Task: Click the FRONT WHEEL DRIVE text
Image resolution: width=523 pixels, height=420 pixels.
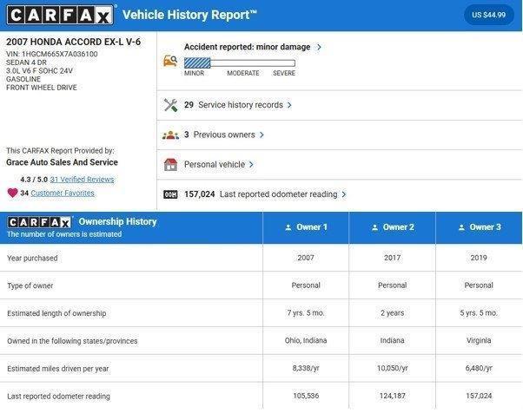Action: click(42, 88)
